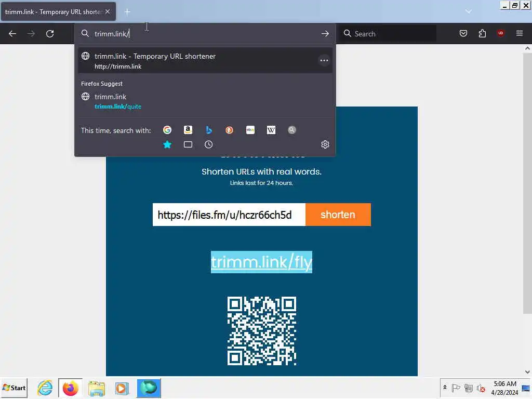The image size is (532, 399).
Task: Click the forward navigation arrow
Action: pos(31,34)
